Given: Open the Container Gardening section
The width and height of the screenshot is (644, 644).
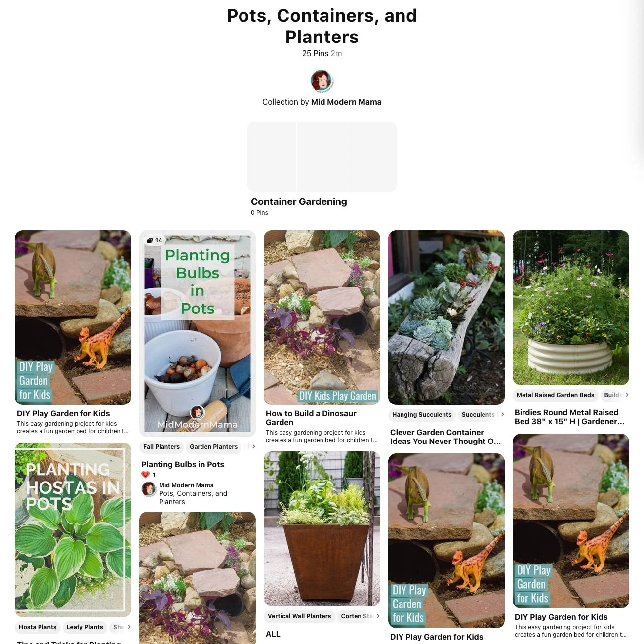Looking at the screenshot, I should pos(299,201).
